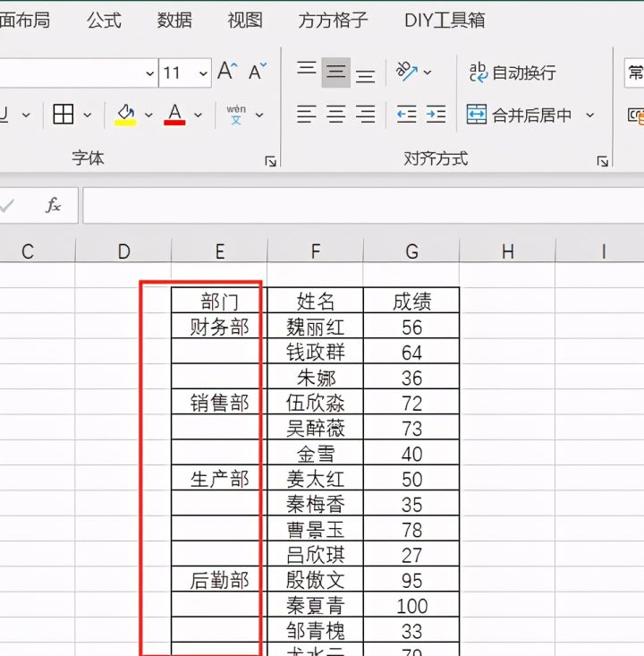Select the 财务部 cell
This screenshot has width=644, height=656.
pyautogui.click(x=219, y=326)
